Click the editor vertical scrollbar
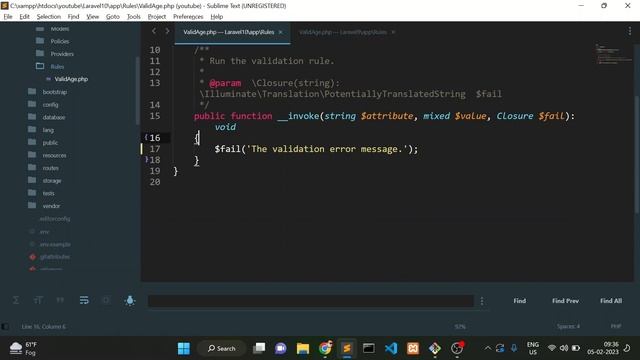 637,155
